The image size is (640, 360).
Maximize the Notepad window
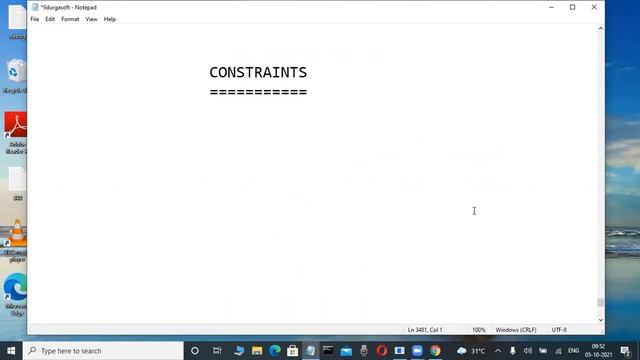click(573, 7)
